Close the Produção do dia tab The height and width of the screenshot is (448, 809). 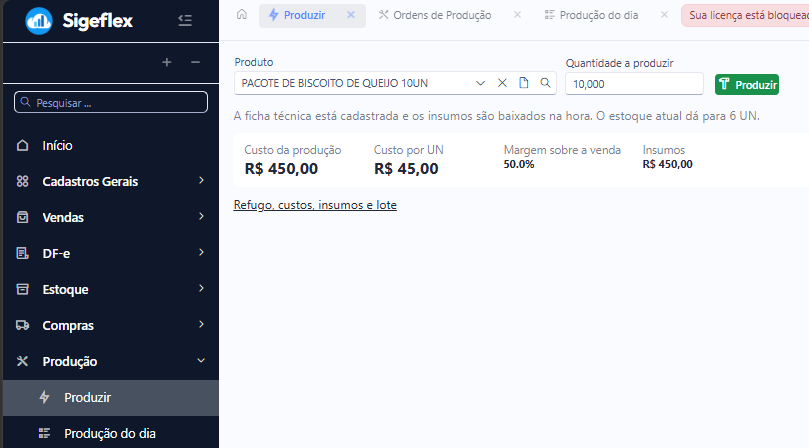(664, 15)
